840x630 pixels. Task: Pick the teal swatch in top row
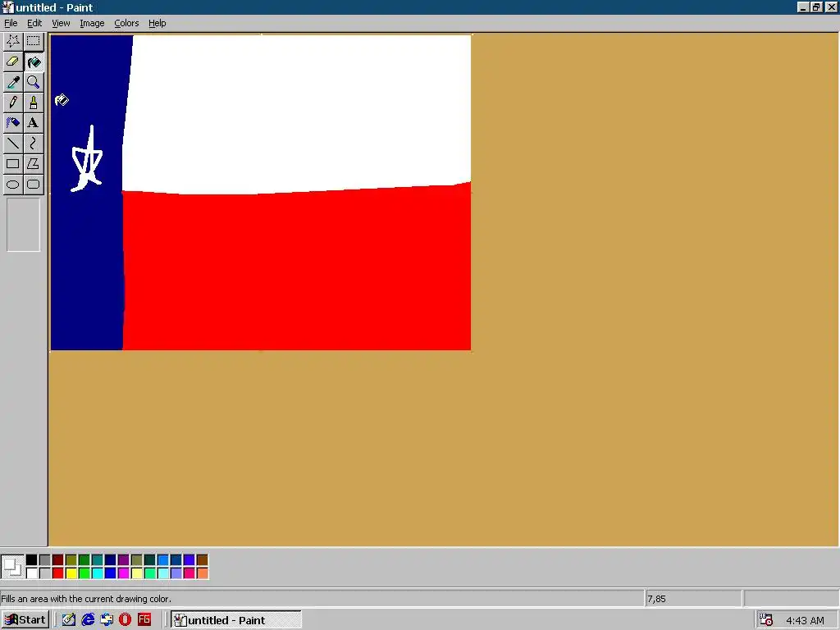[x=97, y=559]
